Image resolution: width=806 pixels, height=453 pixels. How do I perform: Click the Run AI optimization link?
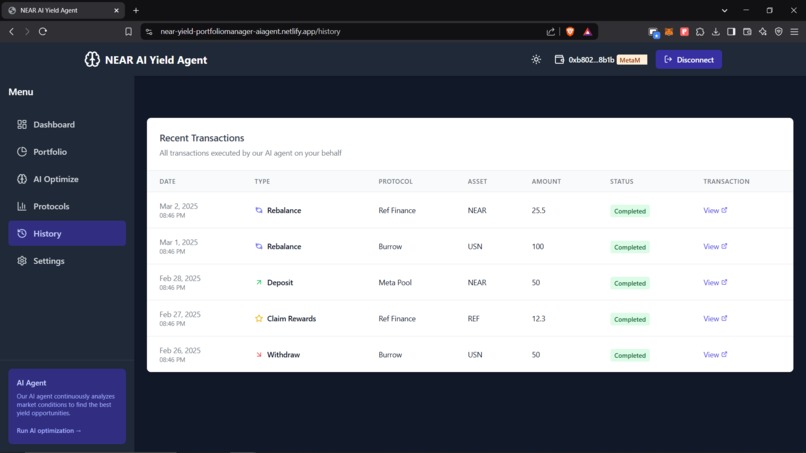point(49,430)
